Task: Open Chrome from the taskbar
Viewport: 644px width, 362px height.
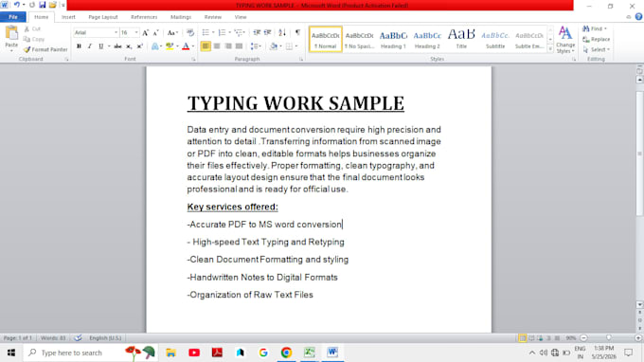Action: [x=286, y=353]
